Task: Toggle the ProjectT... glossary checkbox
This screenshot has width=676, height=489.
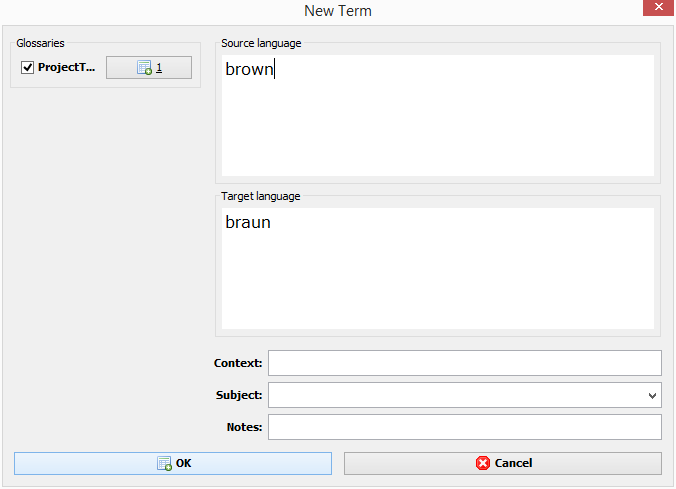Action: [x=28, y=68]
